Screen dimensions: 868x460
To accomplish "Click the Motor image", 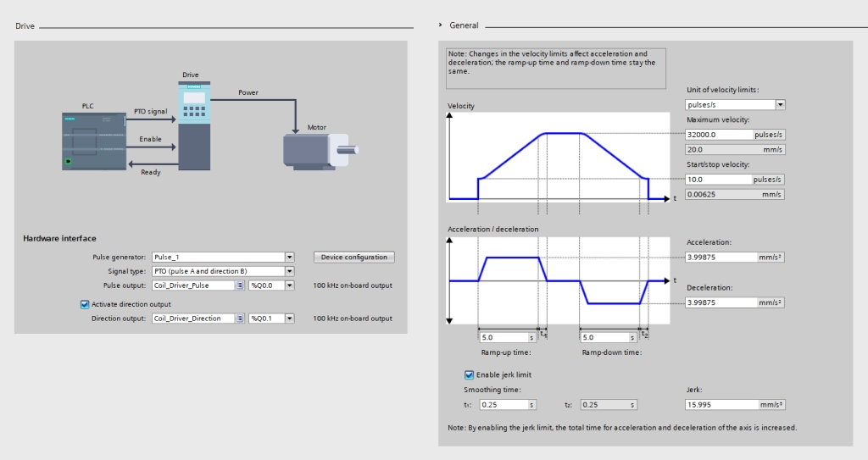I will [x=321, y=151].
